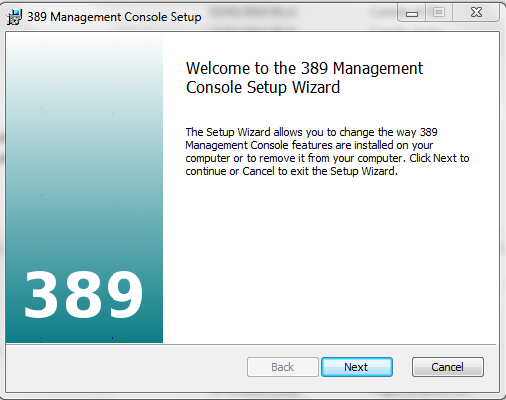This screenshot has width=506, height=400.
Task: Click the text line starting 'continue or Cancel'
Action: coord(292,171)
